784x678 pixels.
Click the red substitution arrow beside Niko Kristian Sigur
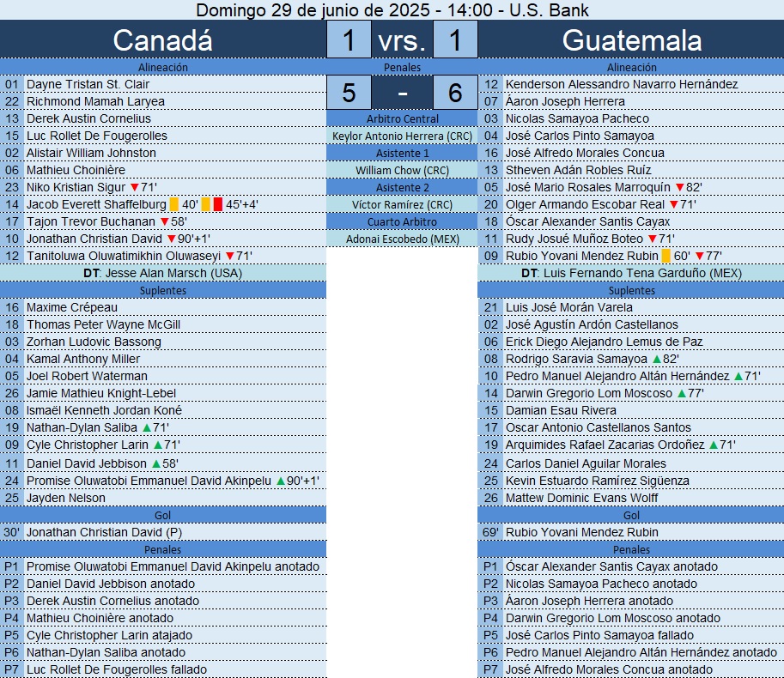coord(134,187)
